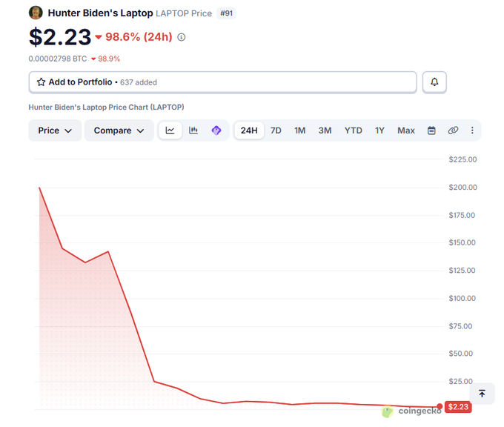Select the 1Y time range
The width and height of the screenshot is (504, 427).
[379, 130]
